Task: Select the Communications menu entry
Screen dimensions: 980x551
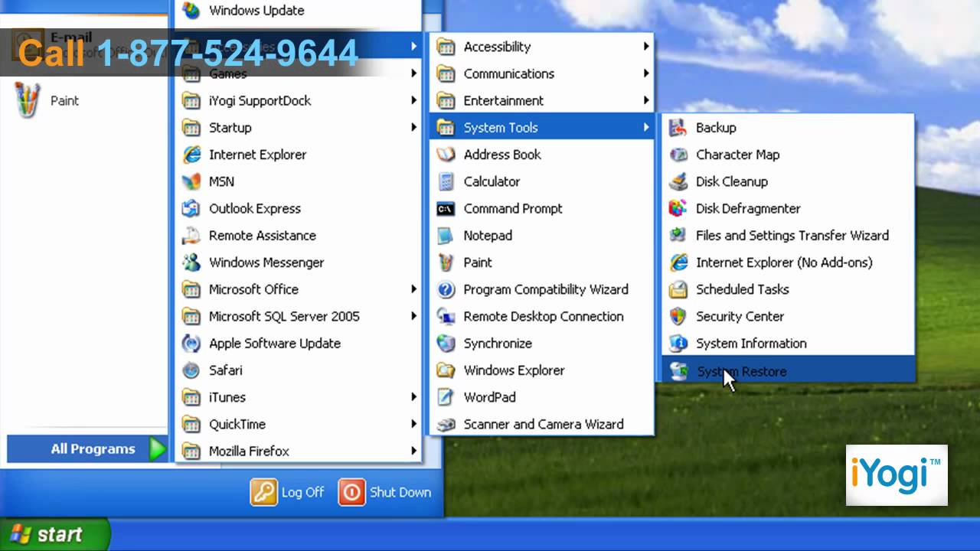Action: coord(542,73)
